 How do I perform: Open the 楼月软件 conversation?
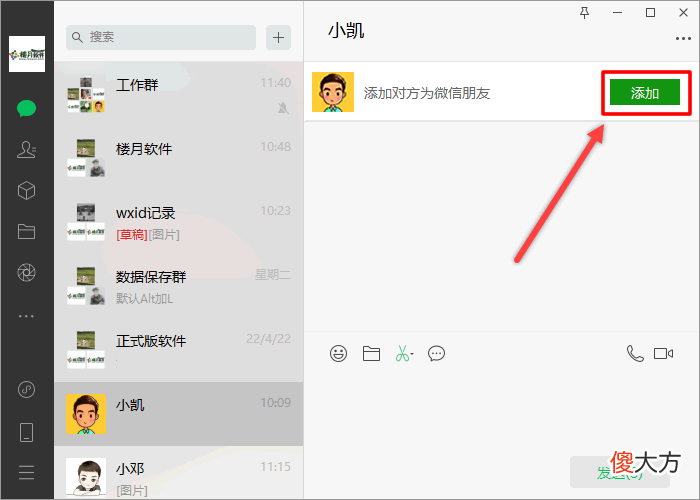coord(179,158)
